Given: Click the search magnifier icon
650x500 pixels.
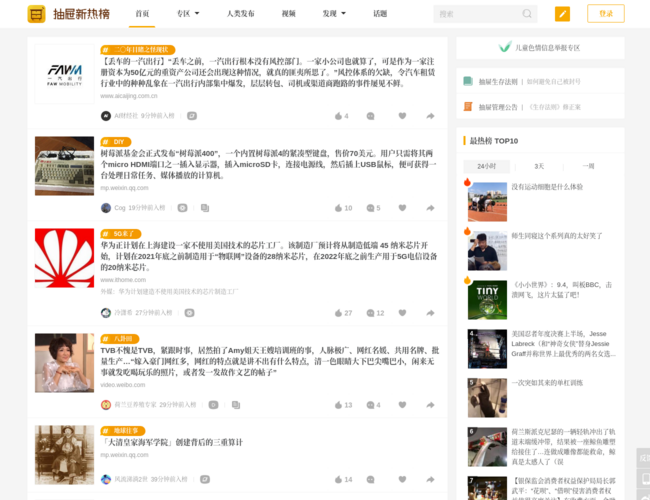Looking at the screenshot, I should [527, 14].
